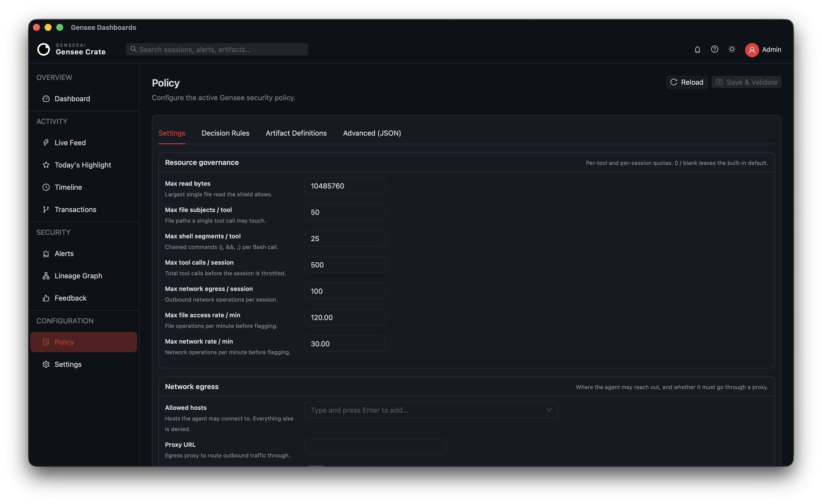Click the Alerts siren icon
The width and height of the screenshot is (822, 504).
46,254
